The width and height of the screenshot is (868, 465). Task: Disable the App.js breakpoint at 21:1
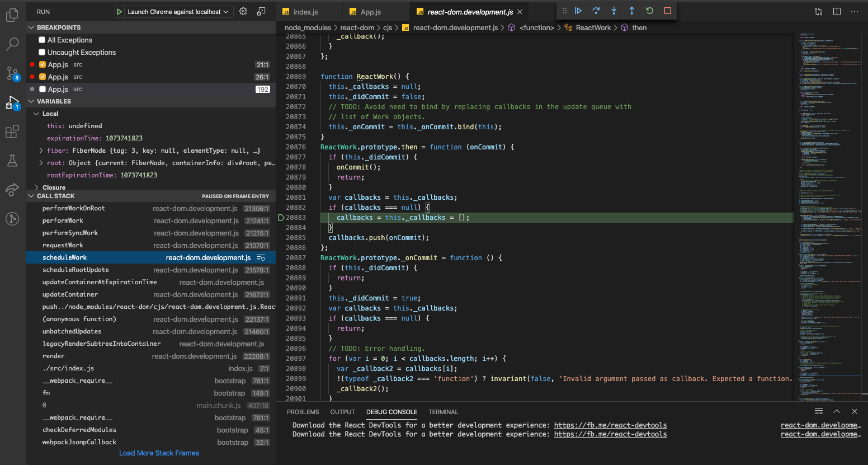pyautogui.click(x=41, y=64)
